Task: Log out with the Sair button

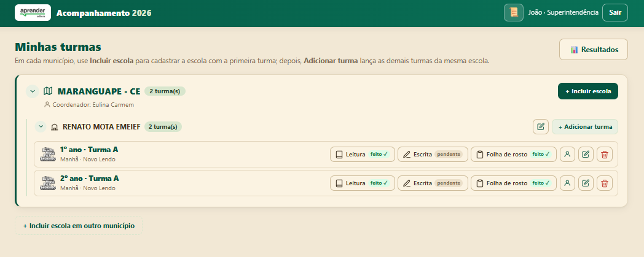Action: tap(615, 12)
